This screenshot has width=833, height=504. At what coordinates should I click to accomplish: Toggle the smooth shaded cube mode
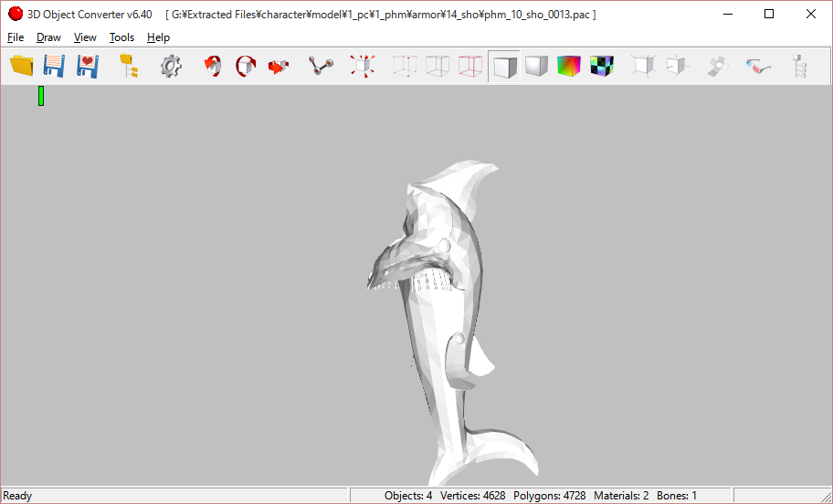click(x=536, y=66)
